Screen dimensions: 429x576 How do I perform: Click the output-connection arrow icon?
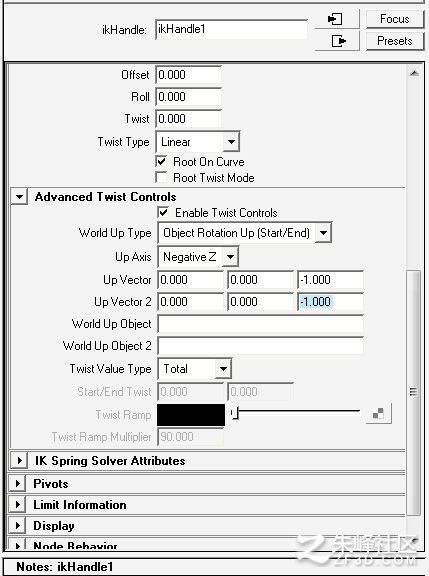tap(338, 41)
